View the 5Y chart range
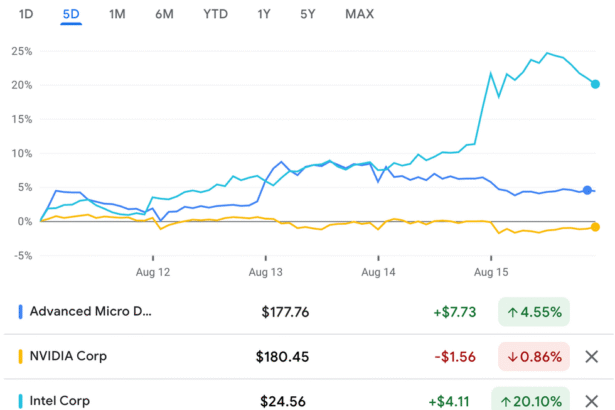Screen dimensions: 615x410 [309, 14]
